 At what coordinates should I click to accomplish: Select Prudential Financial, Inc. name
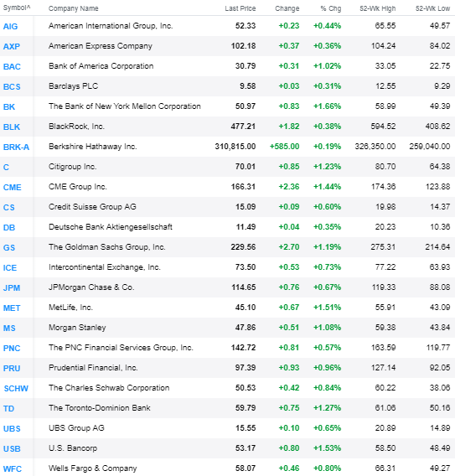coord(93,368)
